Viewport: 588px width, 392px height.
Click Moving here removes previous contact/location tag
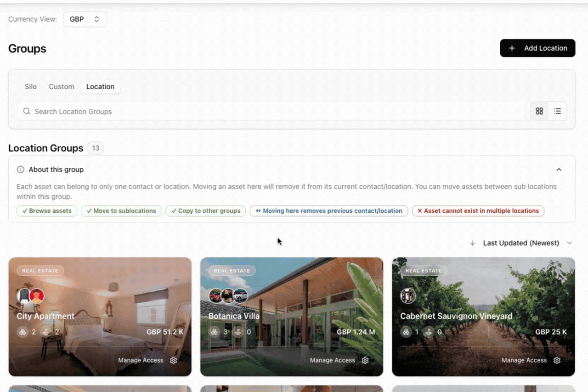click(329, 211)
